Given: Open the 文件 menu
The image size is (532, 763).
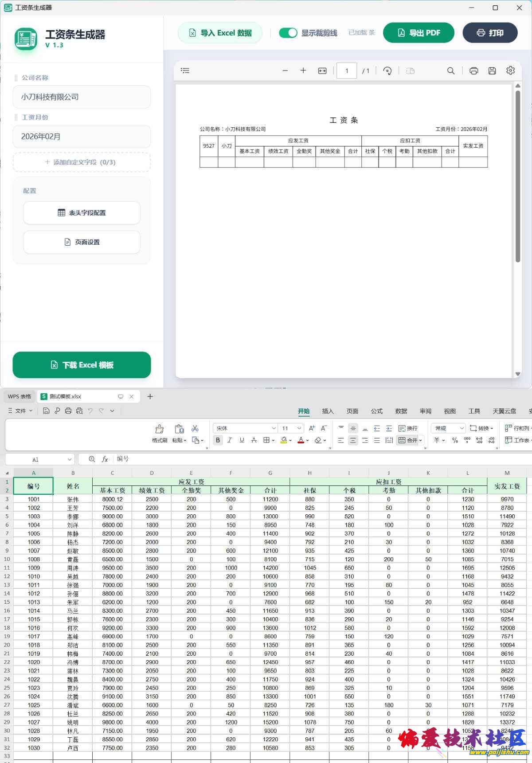Looking at the screenshot, I should pos(20,411).
